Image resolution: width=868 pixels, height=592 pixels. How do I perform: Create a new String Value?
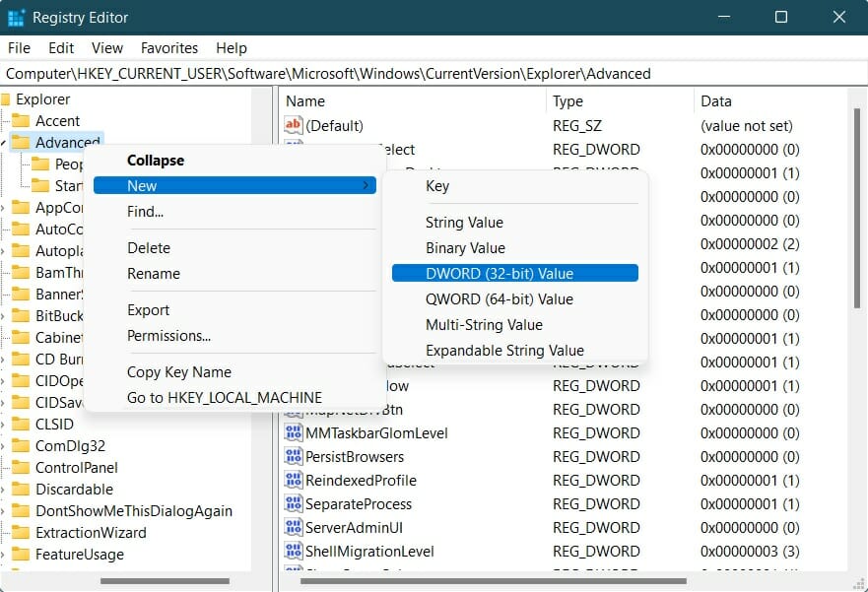coord(515,223)
